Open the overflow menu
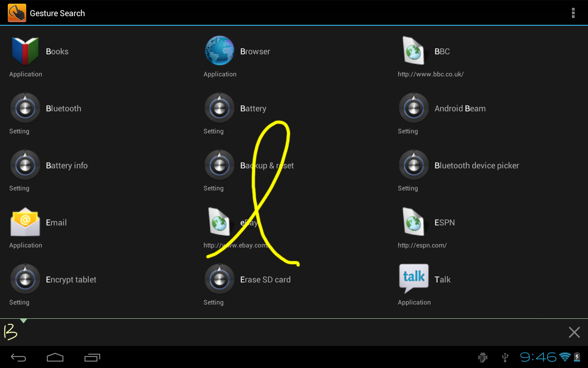This screenshot has width=588, height=368. [x=573, y=12]
